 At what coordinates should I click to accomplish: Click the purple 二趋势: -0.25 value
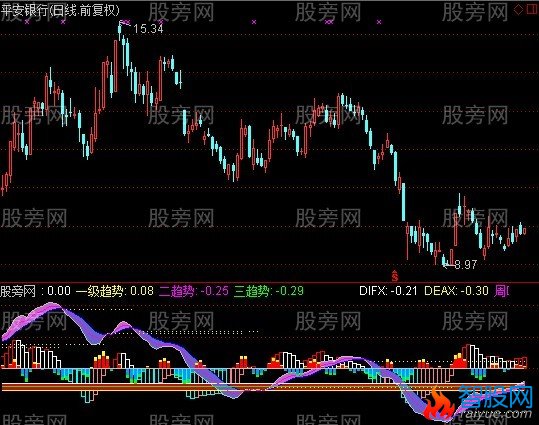[x=194, y=291]
